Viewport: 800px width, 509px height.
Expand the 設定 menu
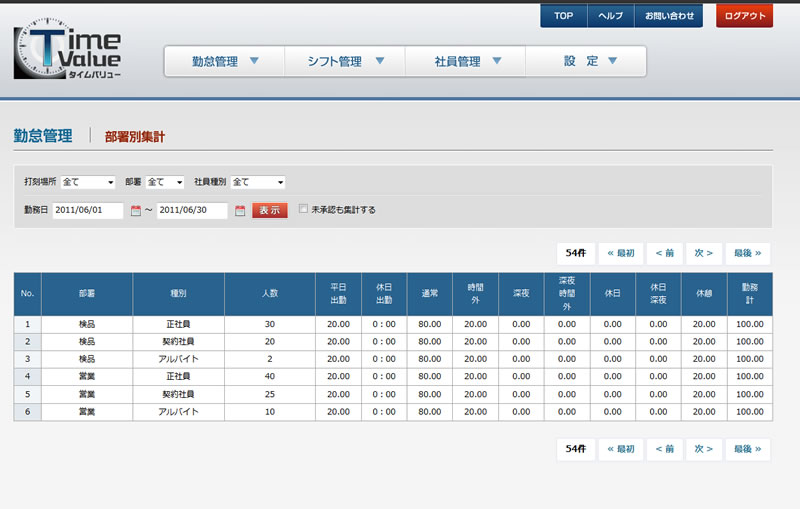tap(586, 61)
